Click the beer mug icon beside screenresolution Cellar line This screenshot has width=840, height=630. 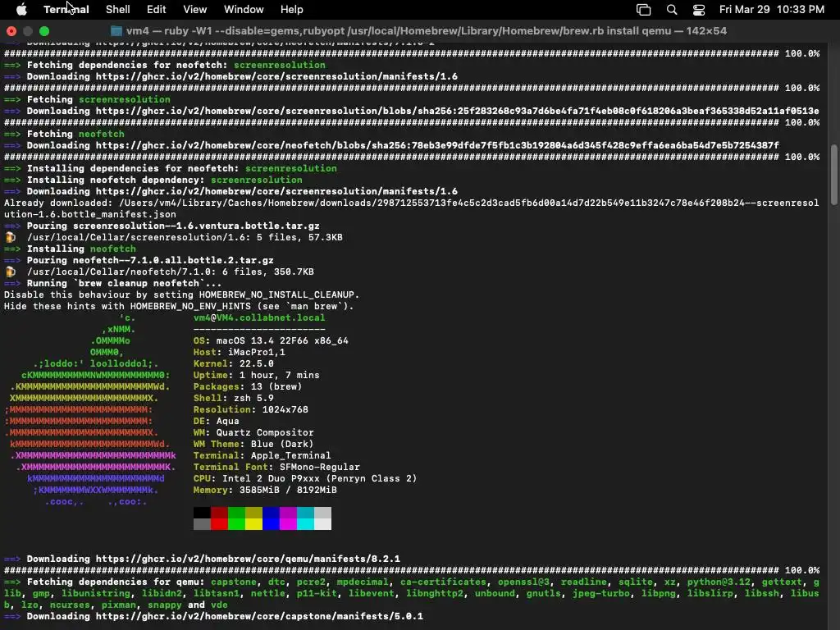[10, 237]
